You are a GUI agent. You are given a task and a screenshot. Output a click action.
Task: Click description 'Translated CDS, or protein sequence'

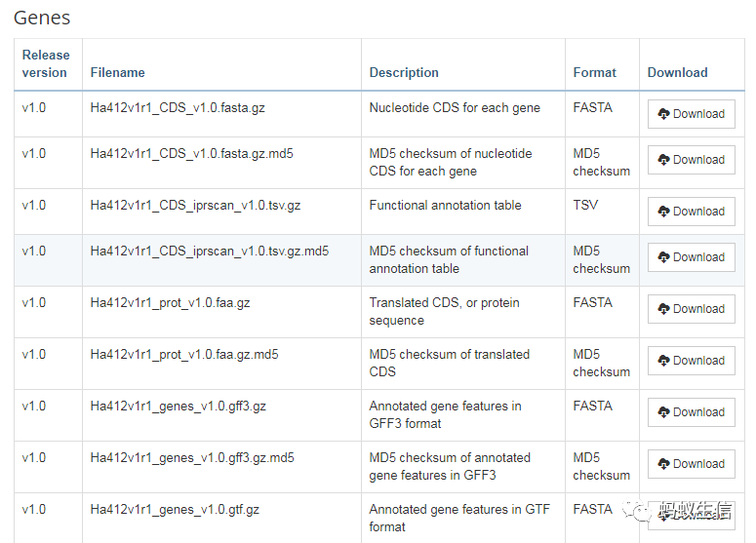[x=445, y=311]
